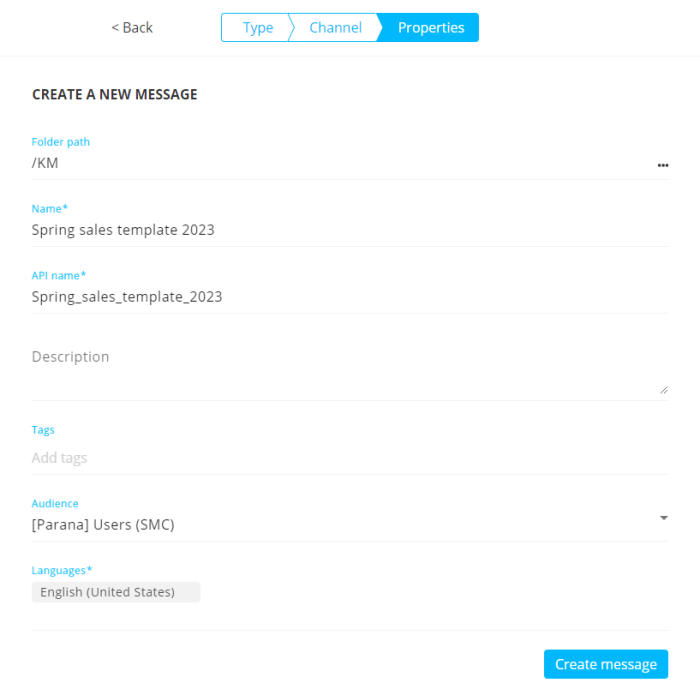Click the Tags field label
The image size is (700, 689).
point(43,430)
